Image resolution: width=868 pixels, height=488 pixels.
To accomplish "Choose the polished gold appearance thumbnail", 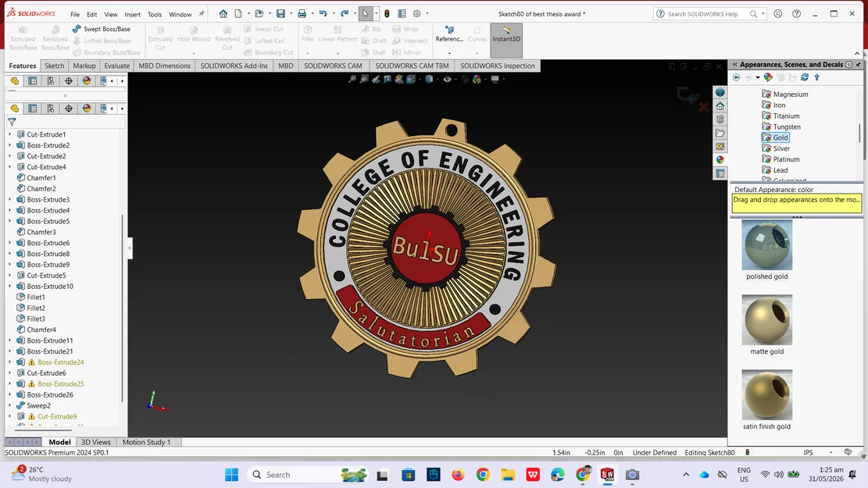I will click(x=766, y=245).
